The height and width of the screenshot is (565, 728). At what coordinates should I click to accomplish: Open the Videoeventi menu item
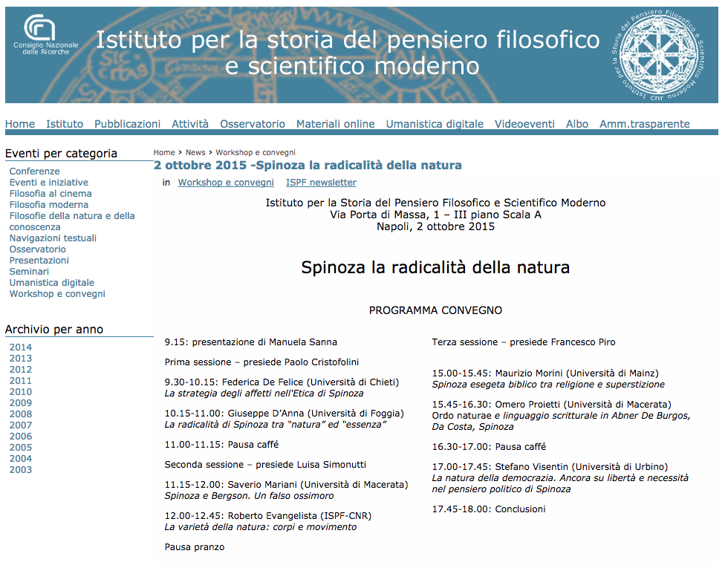tap(524, 124)
